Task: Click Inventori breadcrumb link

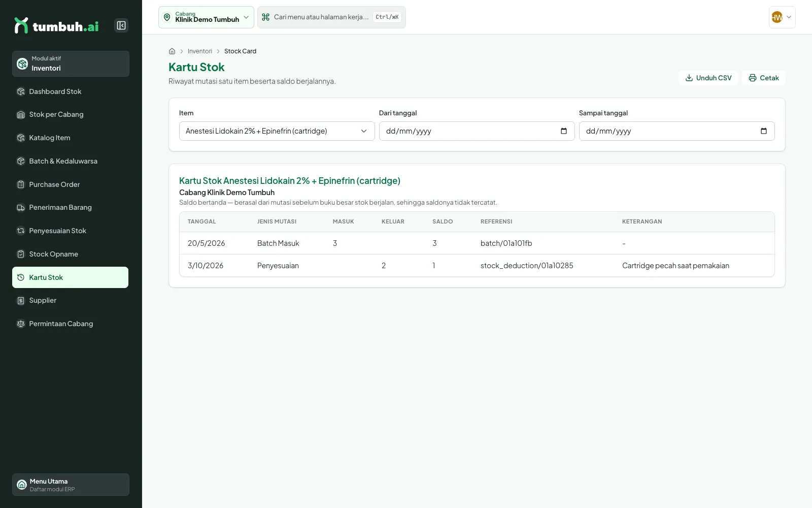Action: (200, 51)
